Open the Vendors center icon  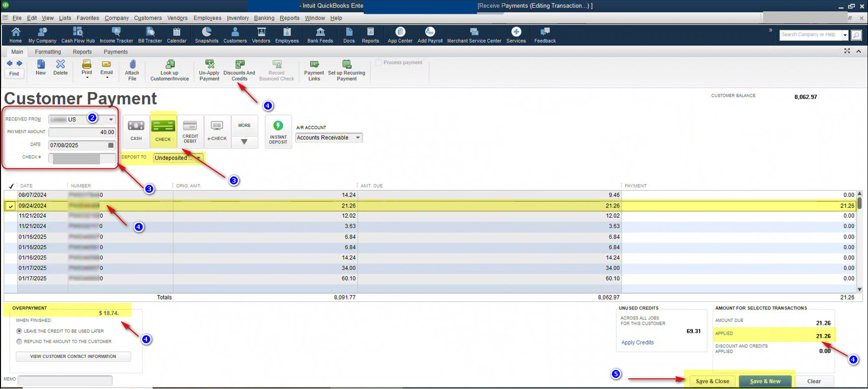pyautogui.click(x=261, y=35)
